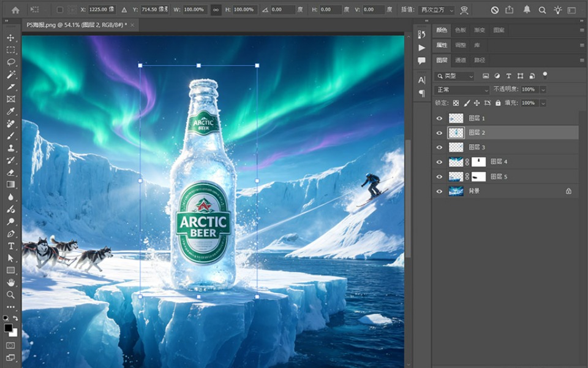Hide the 背景 layer
This screenshot has width=588, height=368.
coord(439,191)
